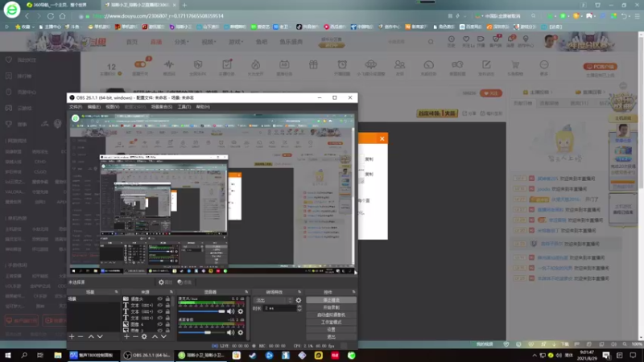Adjust 麦克风/Aux volume slider in mixer
Image resolution: width=644 pixels, height=362 pixels.
click(x=201, y=311)
